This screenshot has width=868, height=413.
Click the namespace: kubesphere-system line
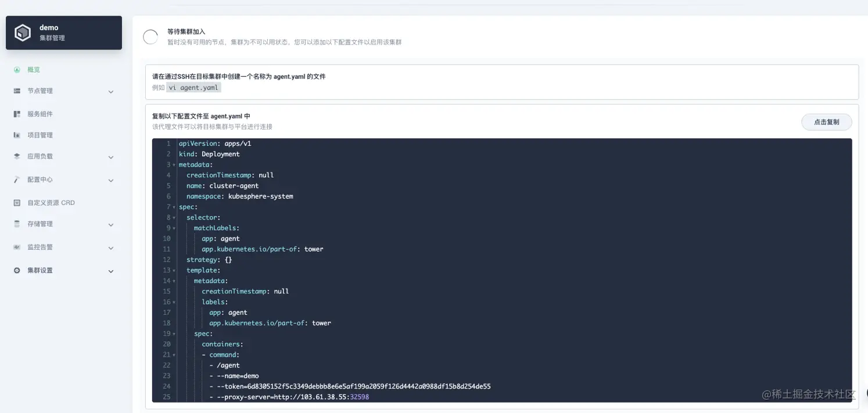[x=240, y=196]
